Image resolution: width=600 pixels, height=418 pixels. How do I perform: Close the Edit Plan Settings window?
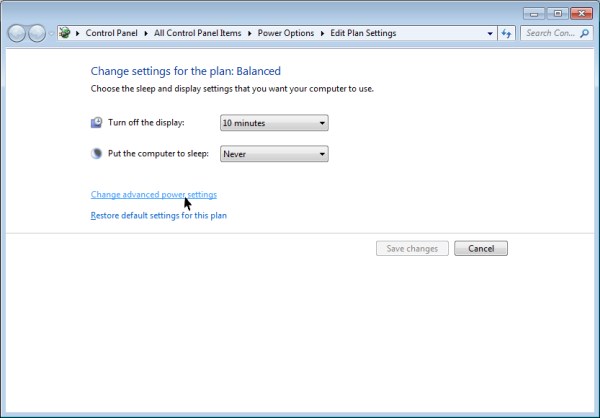(x=581, y=14)
